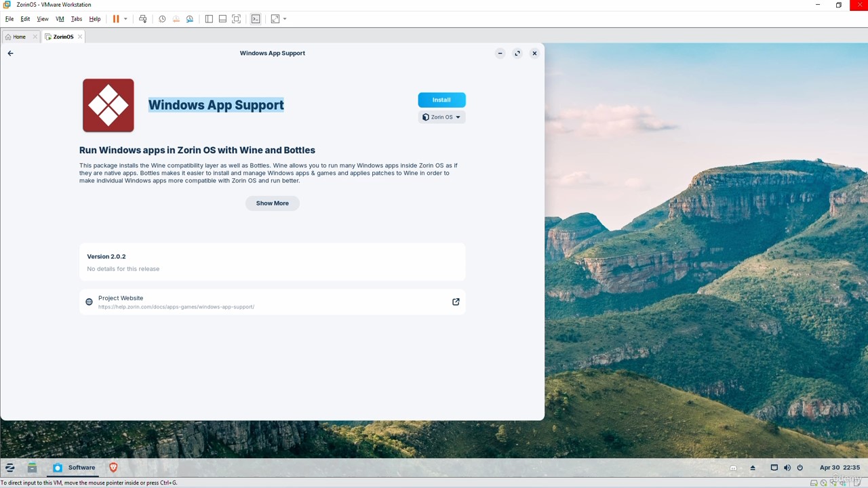Click the VMware hard disk status icon

(x=814, y=483)
